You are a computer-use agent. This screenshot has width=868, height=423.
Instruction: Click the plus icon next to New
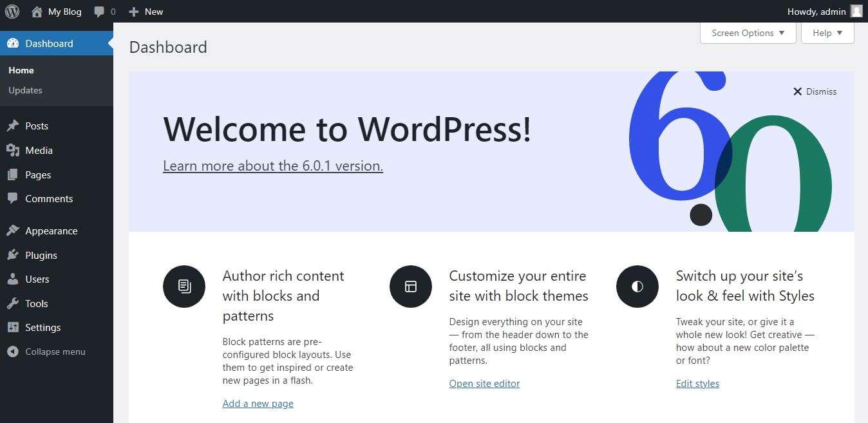click(x=134, y=12)
